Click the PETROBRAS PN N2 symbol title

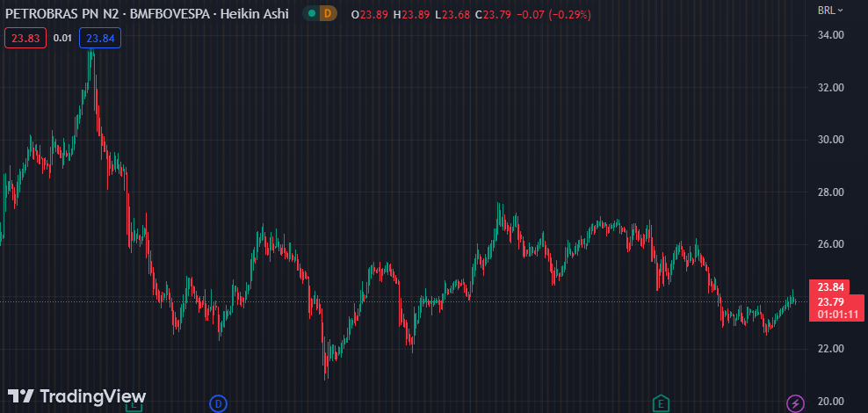point(63,14)
